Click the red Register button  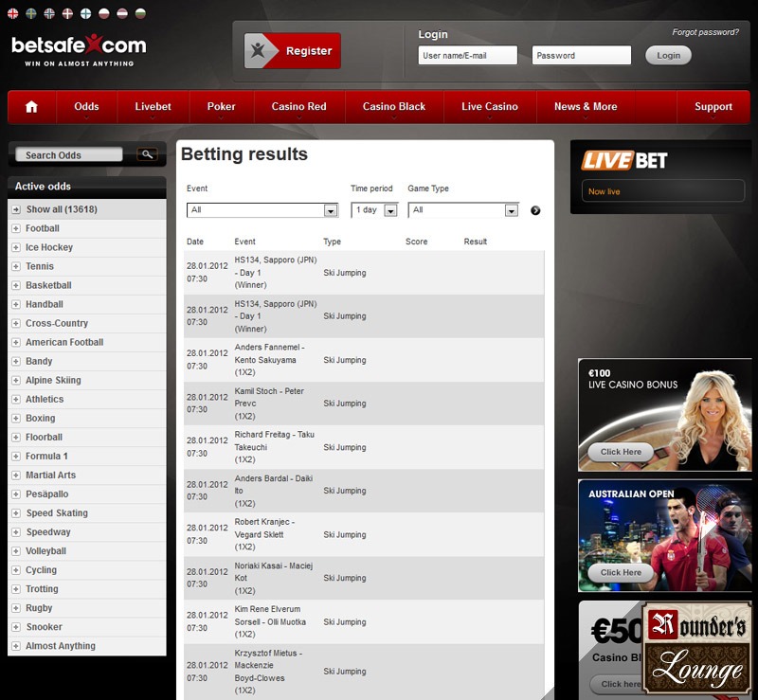tap(293, 51)
